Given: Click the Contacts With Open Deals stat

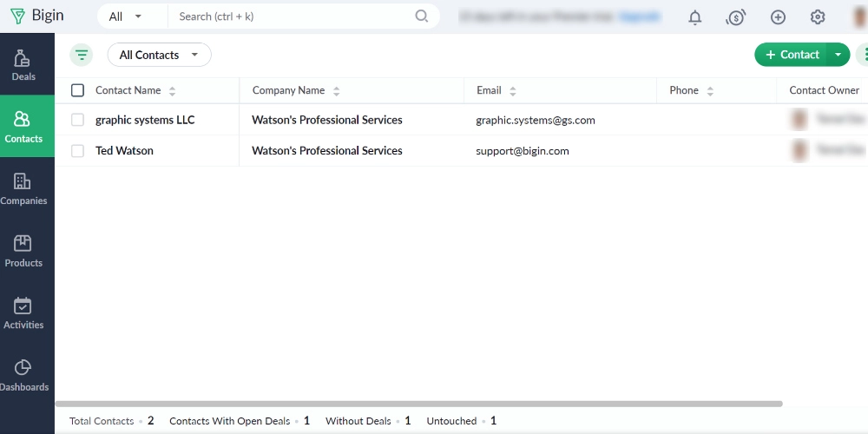Looking at the screenshot, I should click(240, 421).
